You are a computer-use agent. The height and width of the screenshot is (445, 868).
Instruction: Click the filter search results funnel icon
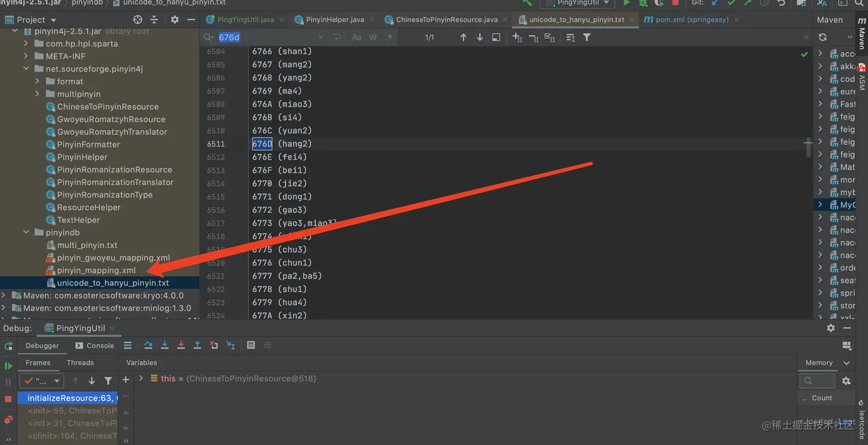pos(587,37)
